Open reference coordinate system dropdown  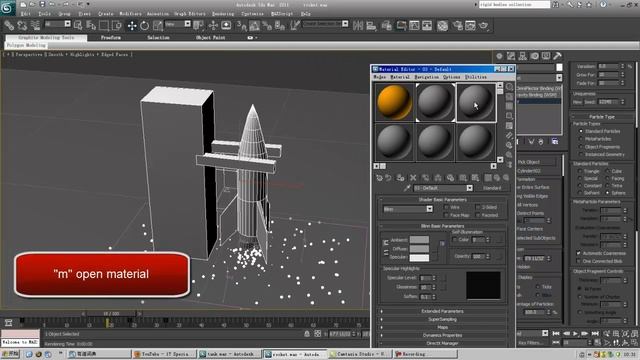[x=187, y=24]
